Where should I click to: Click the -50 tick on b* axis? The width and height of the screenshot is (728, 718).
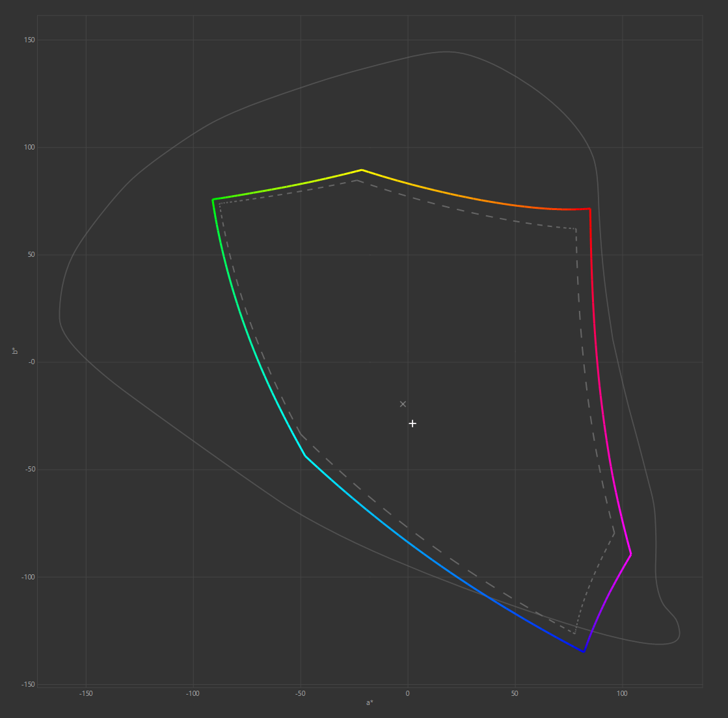30,469
